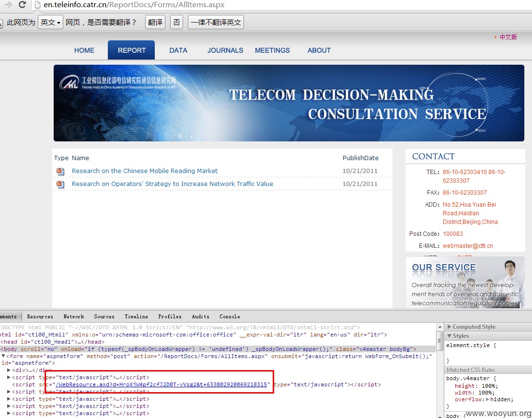Click the webmaster@cttl.cn email address

[x=468, y=246]
